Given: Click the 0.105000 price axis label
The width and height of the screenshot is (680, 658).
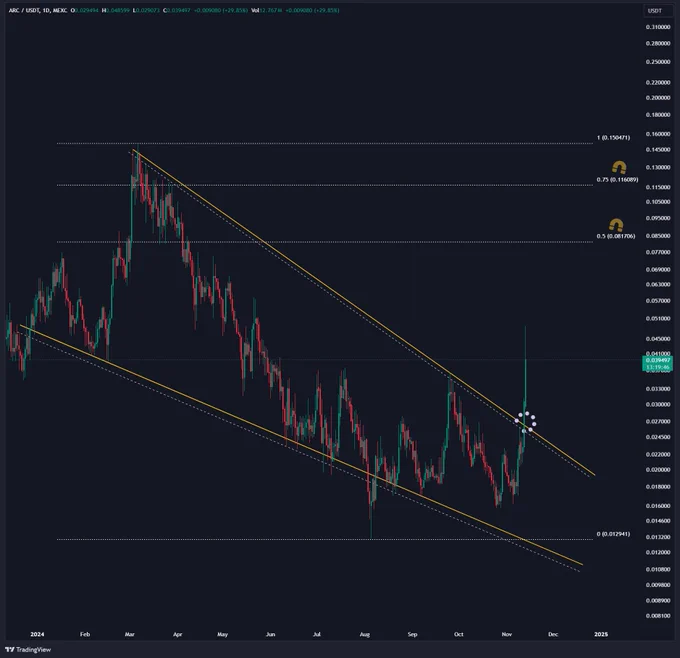Looking at the screenshot, I should tap(658, 202).
